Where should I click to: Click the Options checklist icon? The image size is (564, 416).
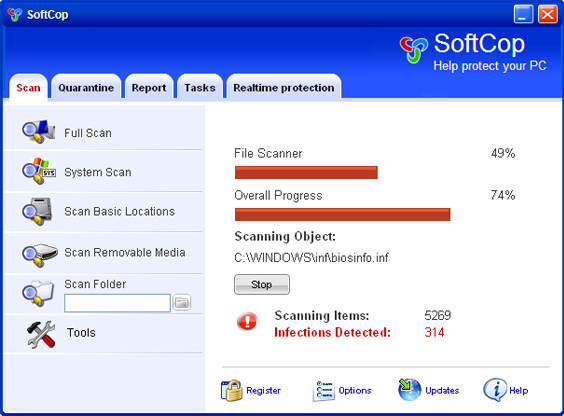[323, 391]
